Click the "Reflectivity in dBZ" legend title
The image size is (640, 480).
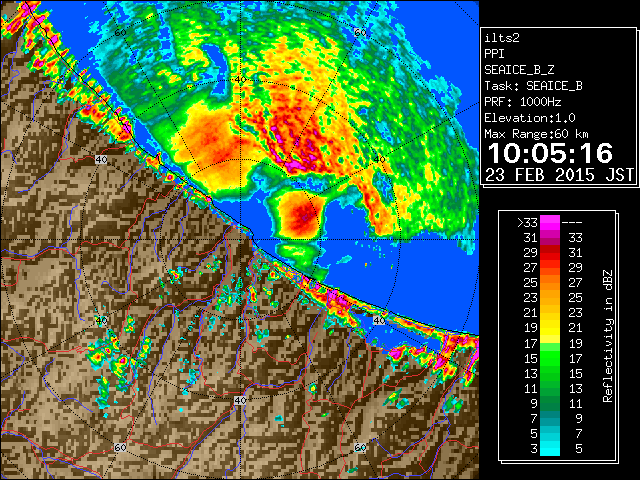(x=608, y=336)
